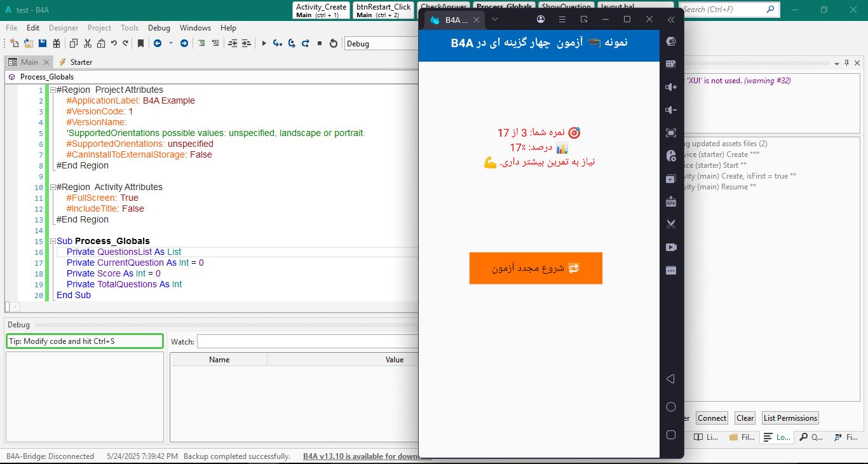This screenshot has width=868, height=464.
Task: Click the List Permissions button
Action: pyautogui.click(x=790, y=418)
